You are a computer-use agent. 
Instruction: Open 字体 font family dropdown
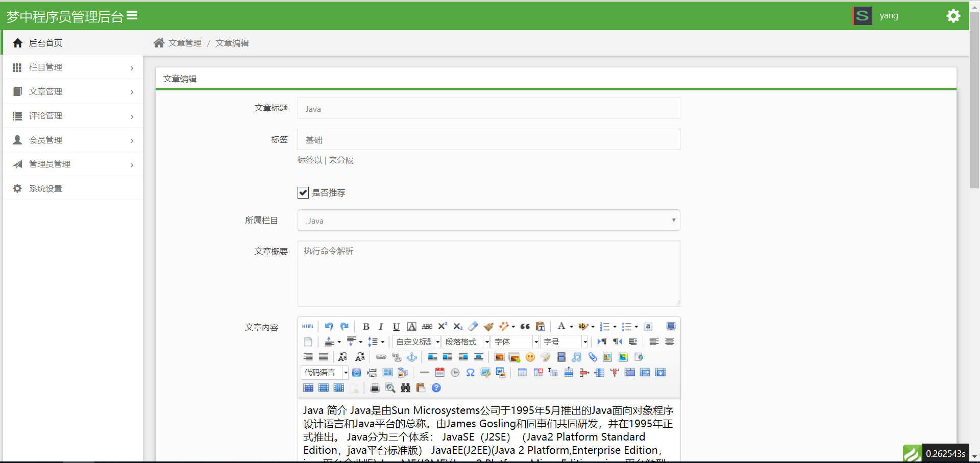point(516,342)
